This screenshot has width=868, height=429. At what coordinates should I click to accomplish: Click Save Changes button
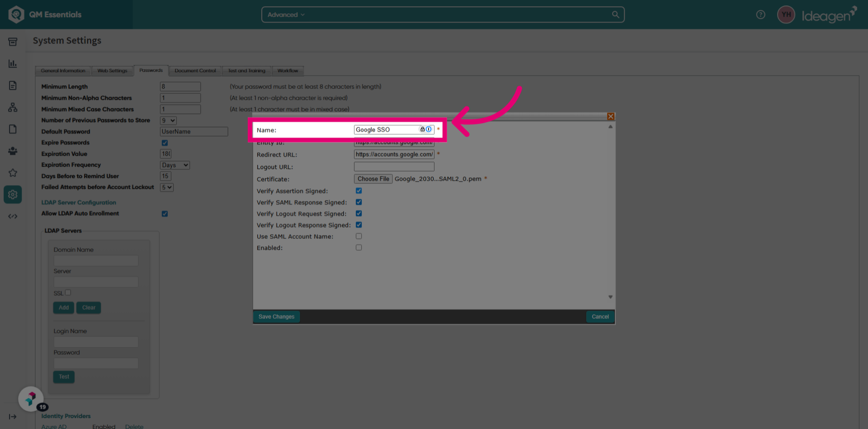tap(276, 317)
